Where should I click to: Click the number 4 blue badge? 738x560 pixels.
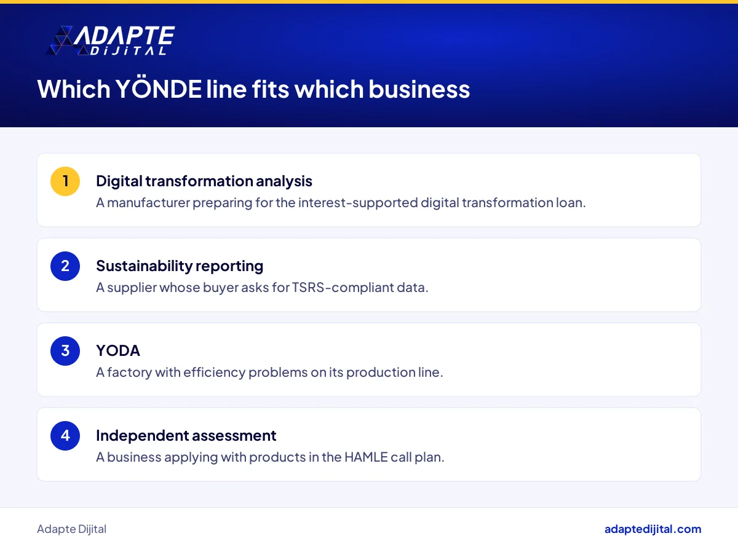point(65,436)
